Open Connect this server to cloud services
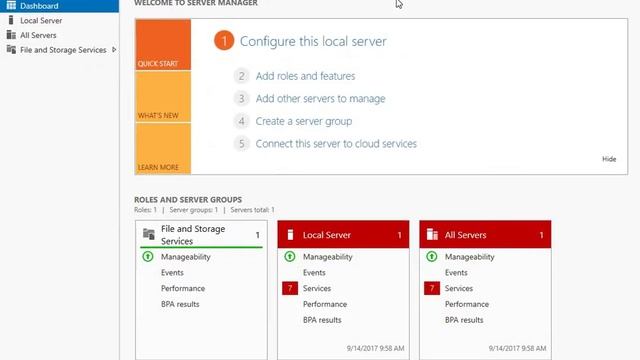640x360 pixels. (336, 144)
